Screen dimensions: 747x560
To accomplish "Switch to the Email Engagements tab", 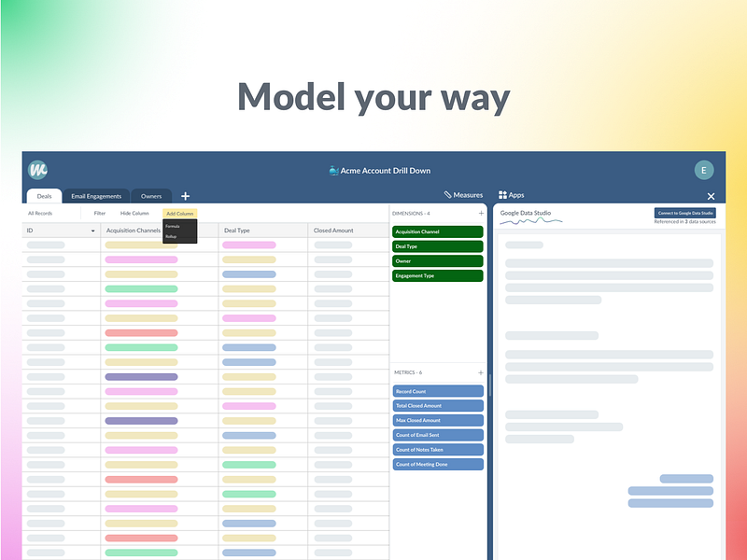I will pos(96,196).
